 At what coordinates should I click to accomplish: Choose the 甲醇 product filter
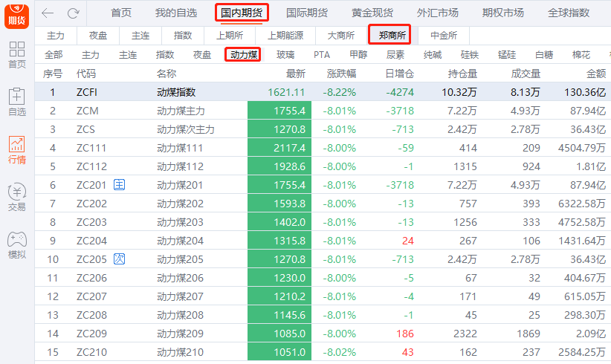358,55
